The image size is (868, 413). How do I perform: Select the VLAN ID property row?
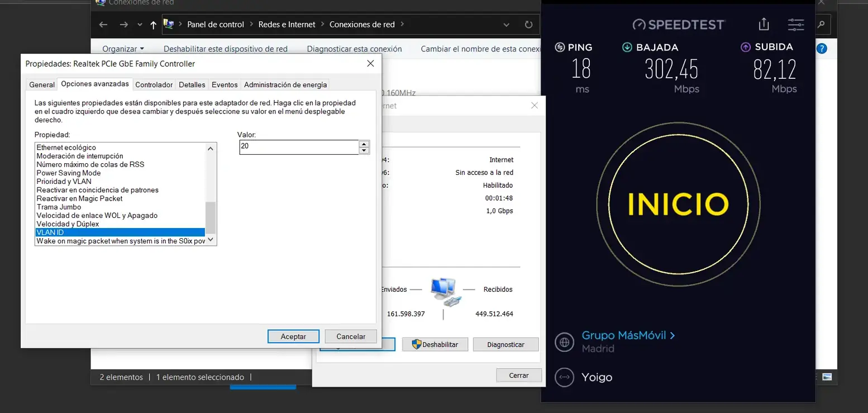tap(120, 232)
